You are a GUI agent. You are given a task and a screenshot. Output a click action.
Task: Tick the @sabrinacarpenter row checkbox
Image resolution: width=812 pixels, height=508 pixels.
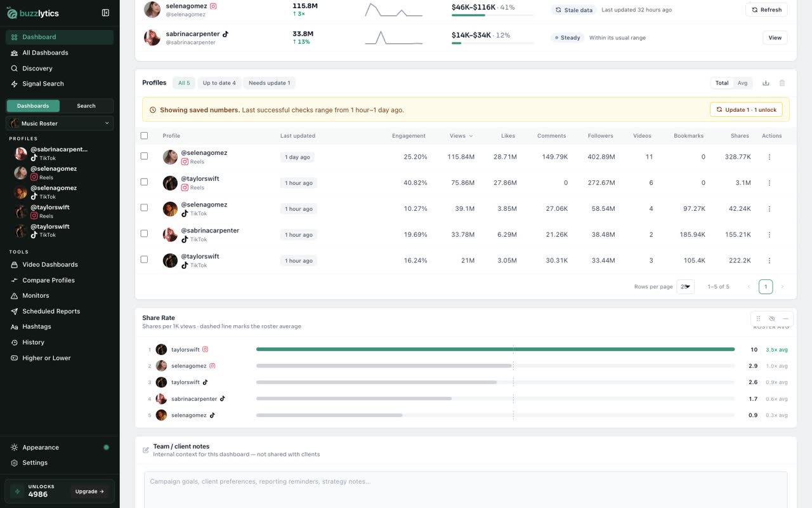[144, 234]
